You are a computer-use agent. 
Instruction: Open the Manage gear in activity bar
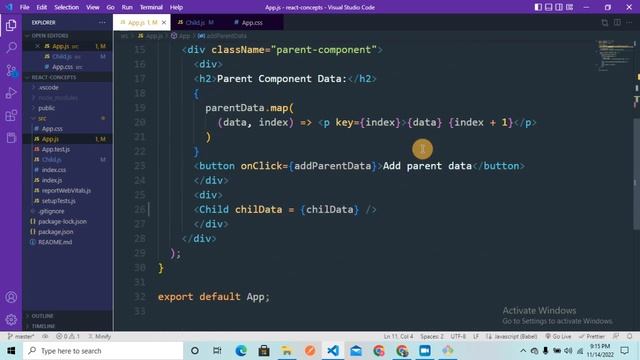(x=11, y=319)
